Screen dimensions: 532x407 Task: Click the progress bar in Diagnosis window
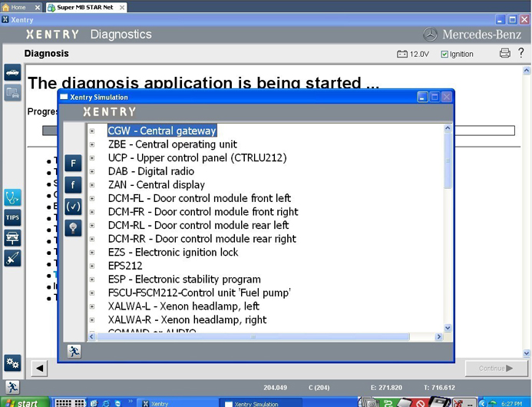pos(278,131)
